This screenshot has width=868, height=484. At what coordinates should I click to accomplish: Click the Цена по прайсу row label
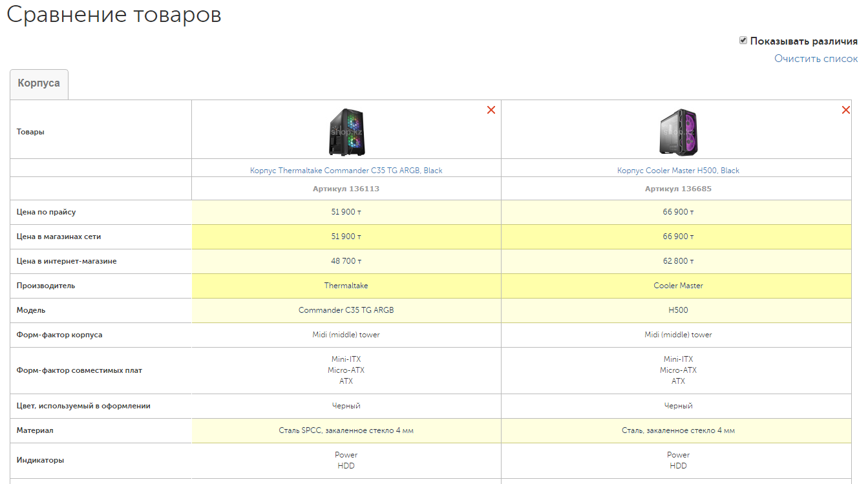click(x=46, y=212)
